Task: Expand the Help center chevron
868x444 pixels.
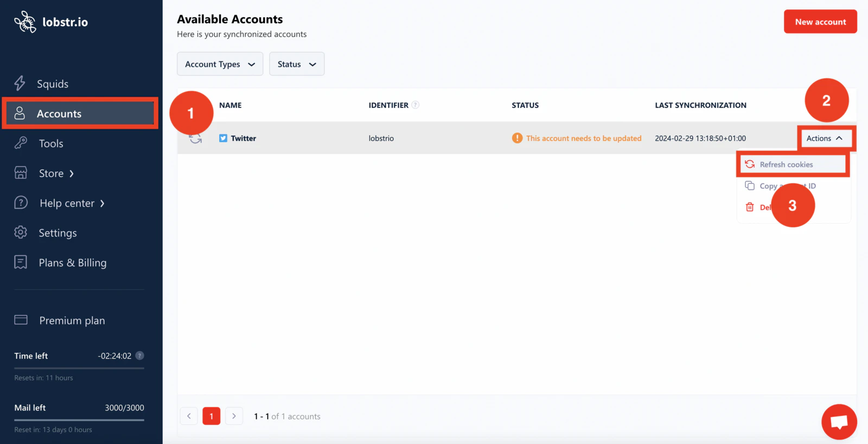Action: point(102,204)
